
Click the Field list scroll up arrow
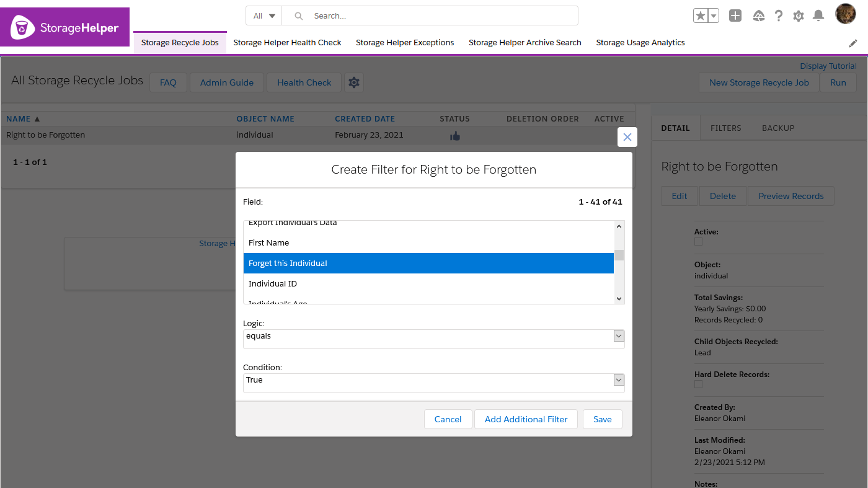(619, 226)
